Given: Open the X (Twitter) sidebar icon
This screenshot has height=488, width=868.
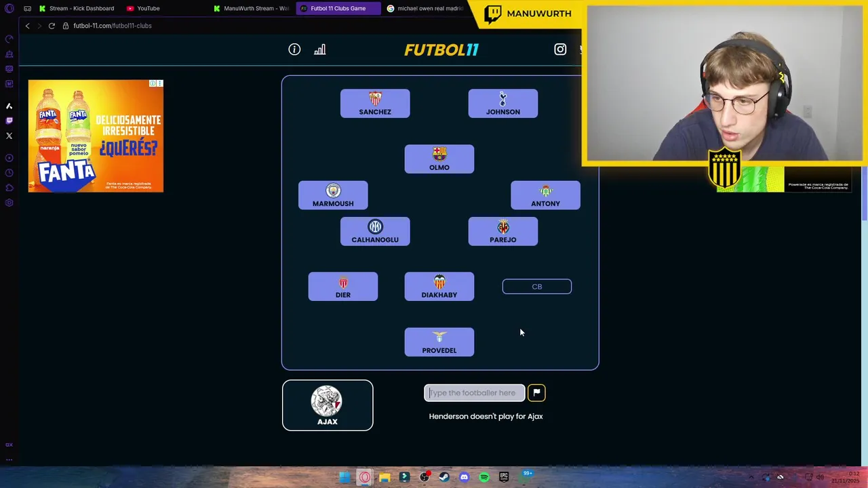Looking at the screenshot, I should (x=9, y=136).
